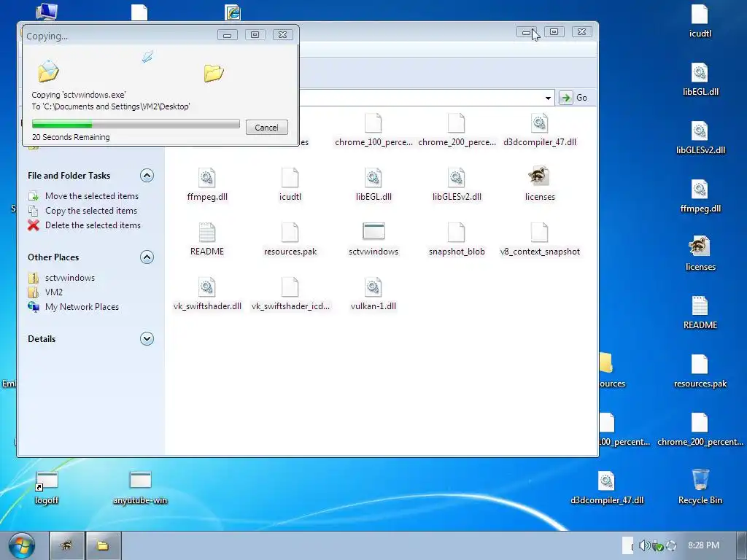Image resolution: width=747 pixels, height=560 pixels.
Task: Select libGLESv2.dll icon on the desktop
Action: tap(700, 138)
